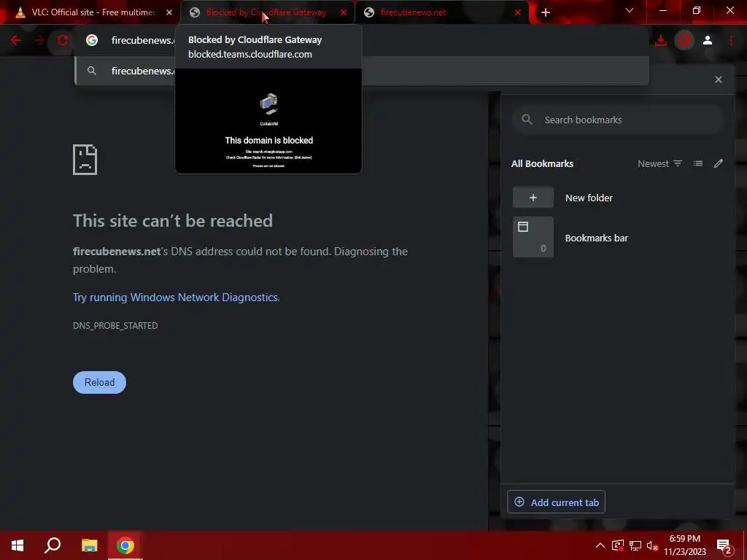Click the Cloudflare blocked tab preview thumbnail

coord(268,121)
